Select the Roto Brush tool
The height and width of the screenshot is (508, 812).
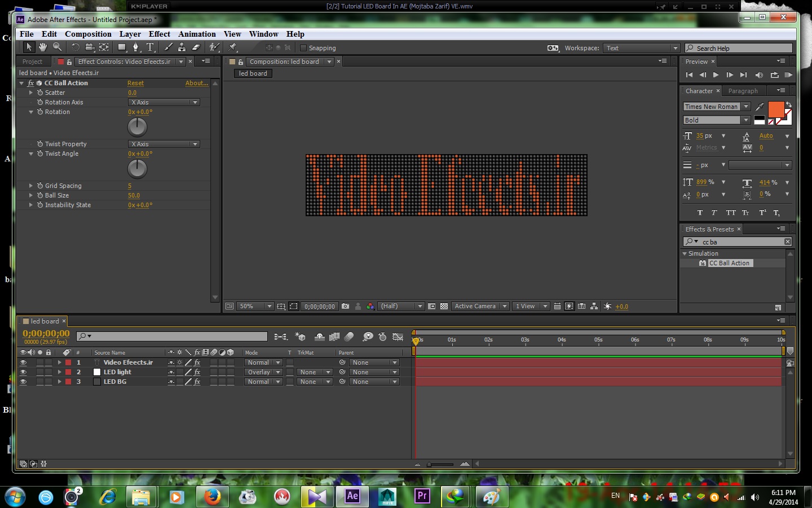click(214, 47)
